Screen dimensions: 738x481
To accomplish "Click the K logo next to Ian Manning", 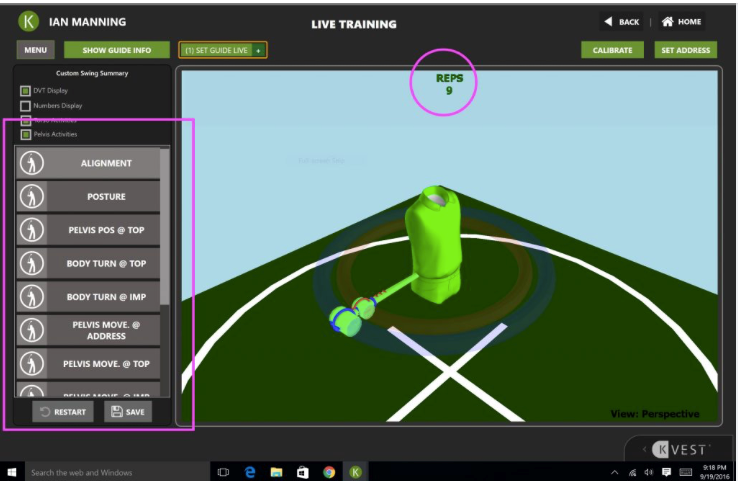I will click(x=28, y=22).
